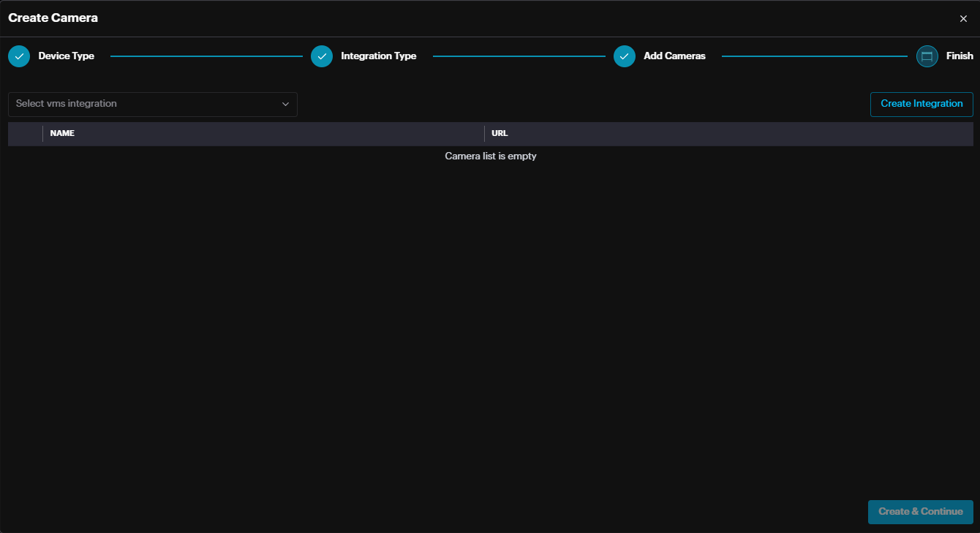Open the Select vms integration dropdown
Viewport: 980px width, 533px height.
(146, 104)
